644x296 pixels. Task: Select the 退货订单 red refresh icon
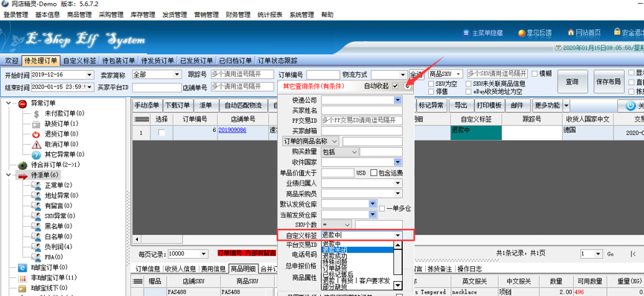coord(36,134)
